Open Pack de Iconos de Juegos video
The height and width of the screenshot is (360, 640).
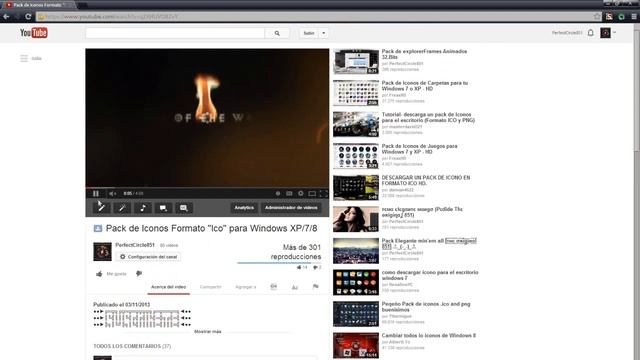(x=419, y=149)
